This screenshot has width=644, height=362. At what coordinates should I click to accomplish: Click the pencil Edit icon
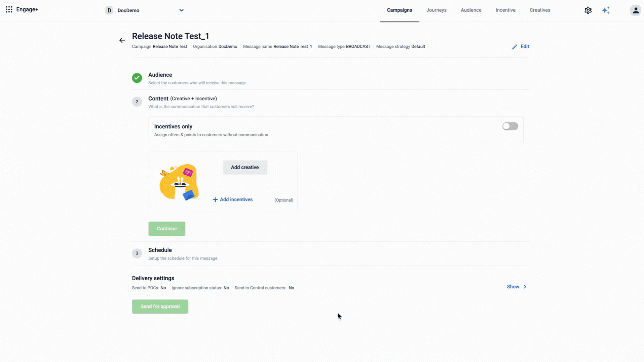tap(514, 47)
